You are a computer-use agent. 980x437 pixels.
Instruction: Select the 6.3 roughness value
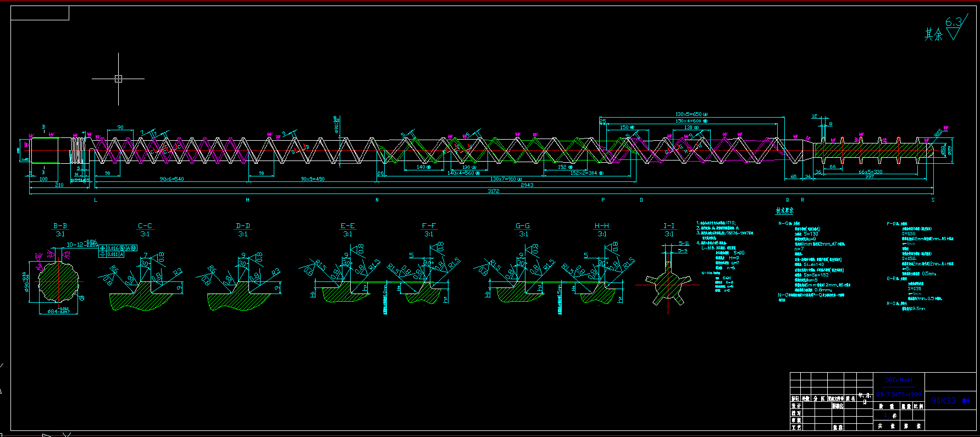954,23
